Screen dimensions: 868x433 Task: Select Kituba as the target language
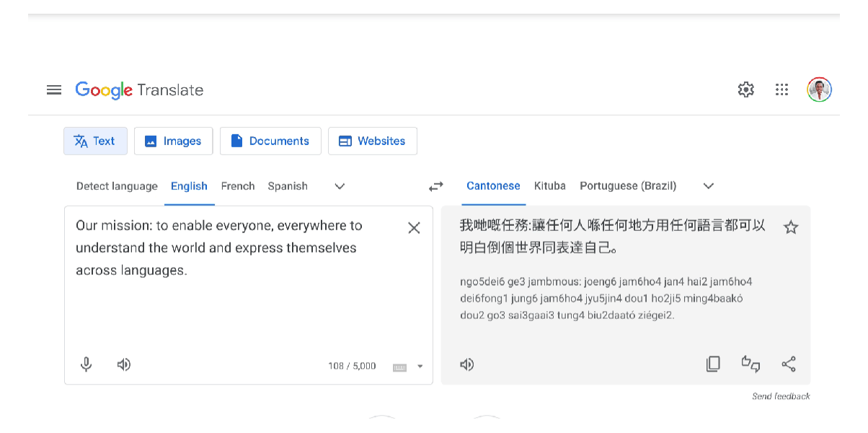pyautogui.click(x=549, y=185)
